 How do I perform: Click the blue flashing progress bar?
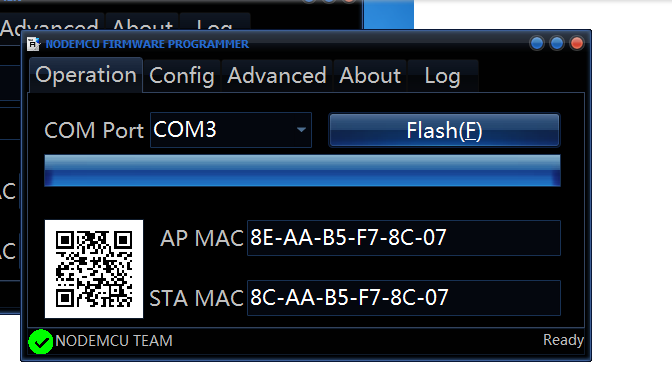pos(302,171)
